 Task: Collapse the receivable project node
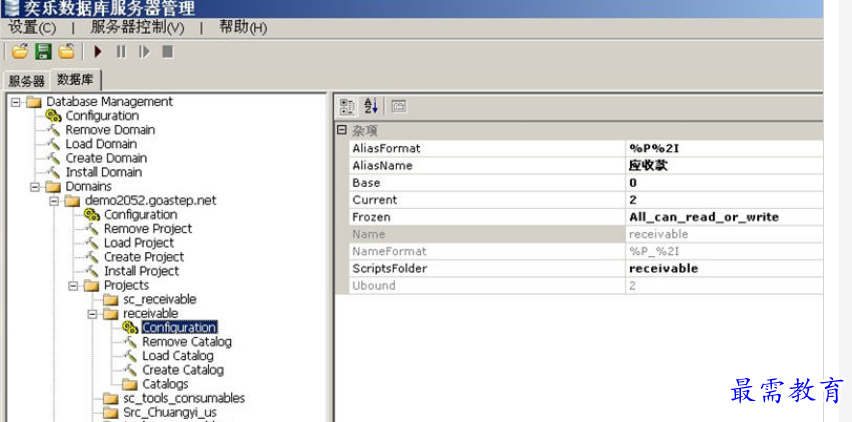tap(92, 313)
